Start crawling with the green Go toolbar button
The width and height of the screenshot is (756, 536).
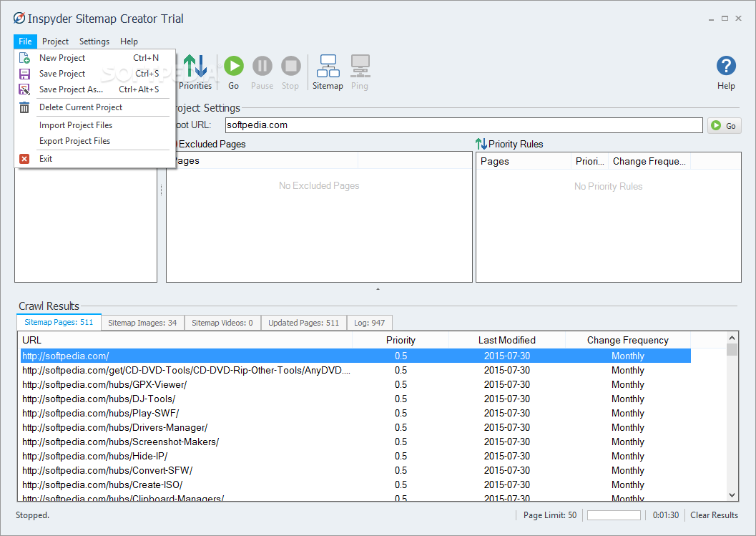point(234,72)
